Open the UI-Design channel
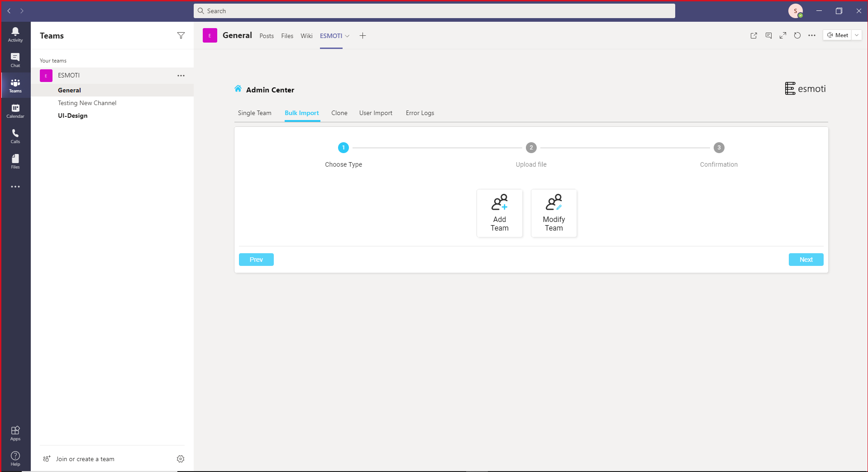Screen dimensions: 868x472 coord(112,116)
